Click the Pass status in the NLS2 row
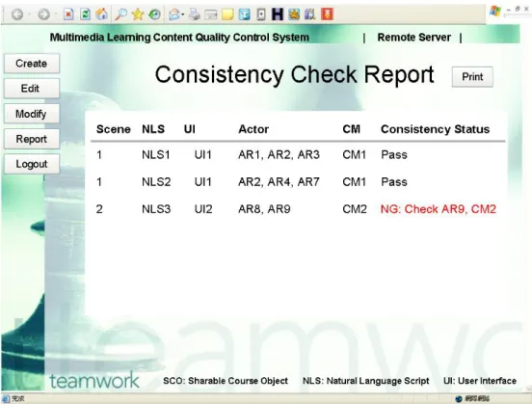 tap(394, 182)
